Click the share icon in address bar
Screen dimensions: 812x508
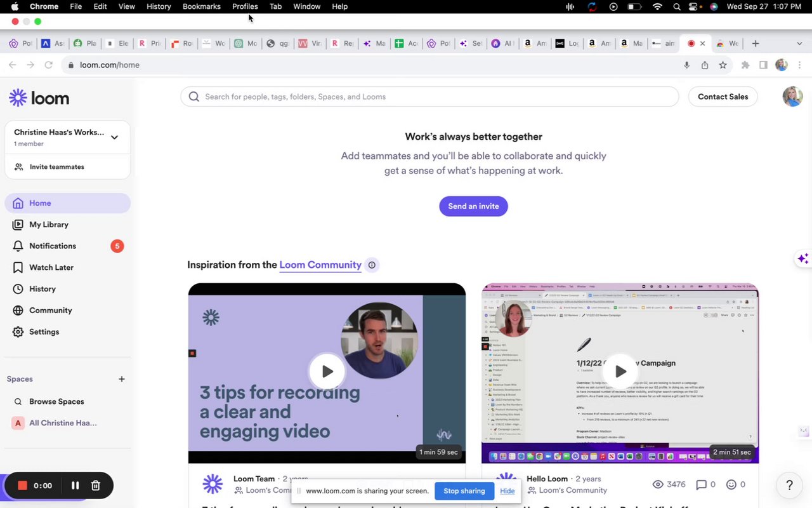(705, 65)
